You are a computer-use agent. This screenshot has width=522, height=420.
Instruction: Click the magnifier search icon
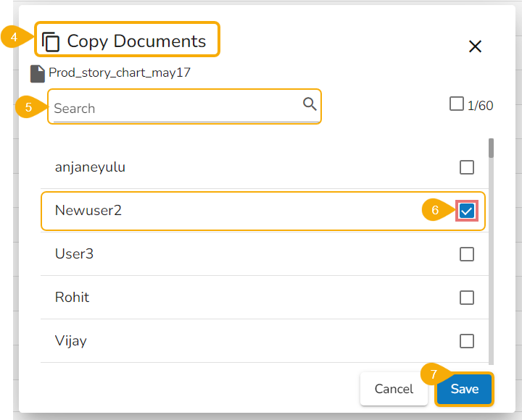310,104
